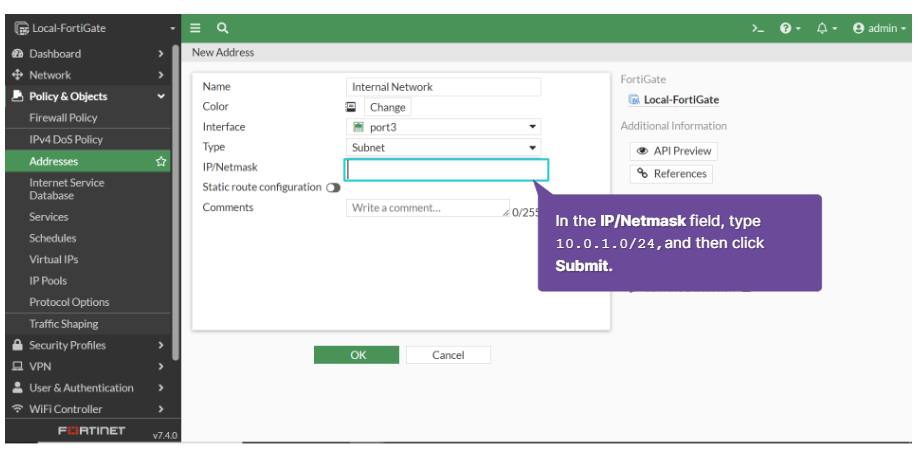918x464 pixels.
Task: Click the address color icon
Action: click(351, 107)
